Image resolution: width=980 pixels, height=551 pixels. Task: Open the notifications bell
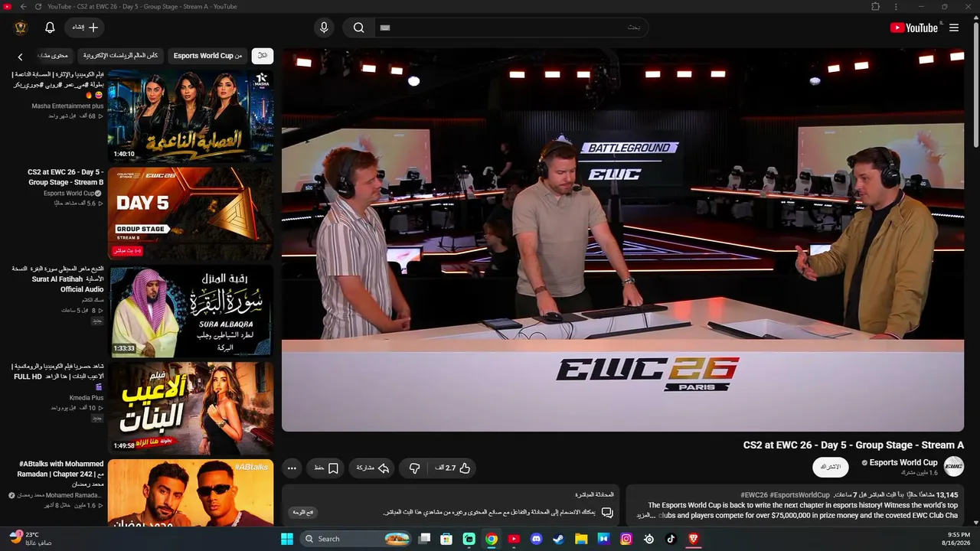tap(50, 28)
